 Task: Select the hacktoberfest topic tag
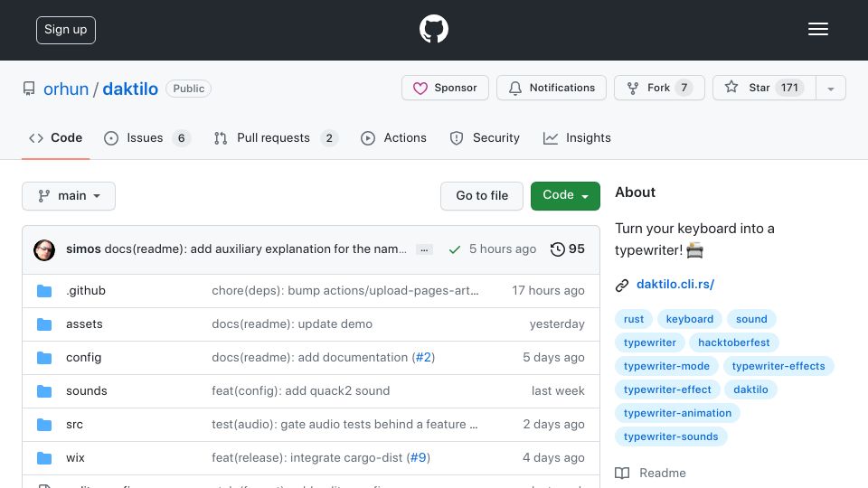(734, 343)
